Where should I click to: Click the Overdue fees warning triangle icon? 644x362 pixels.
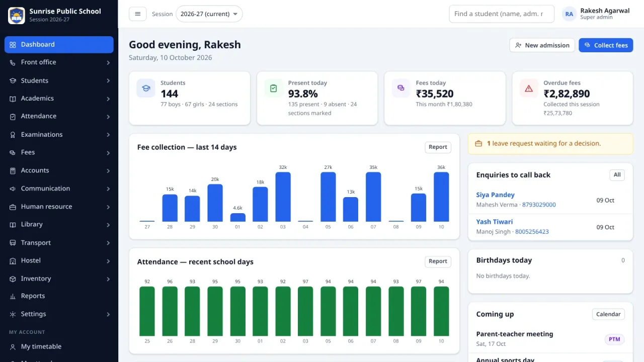tap(529, 88)
